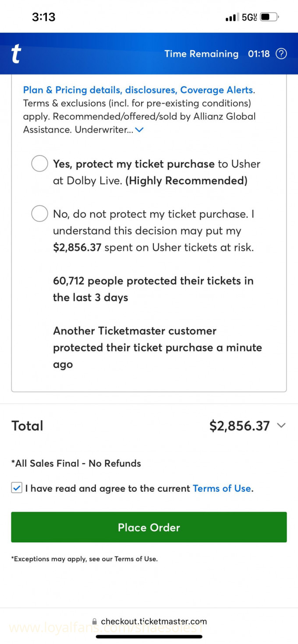The width and height of the screenshot is (298, 644).
Task: Expand the truncated Underwriter disclosure text
Action: coord(140,130)
